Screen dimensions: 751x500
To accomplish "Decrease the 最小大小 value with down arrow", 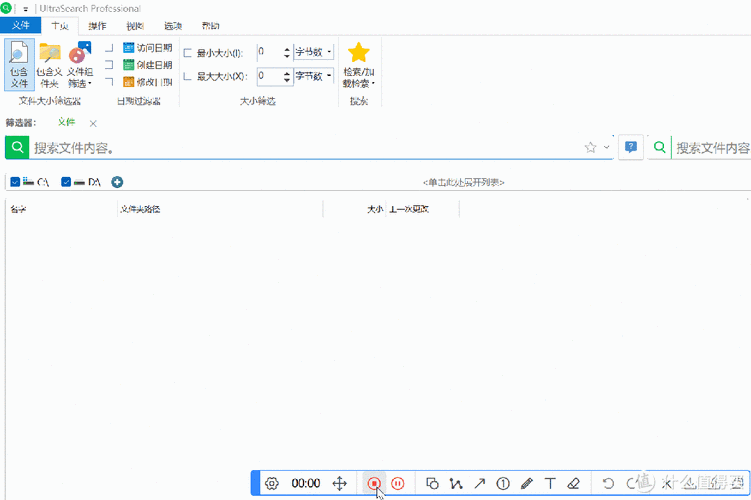I will (x=287, y=56).
